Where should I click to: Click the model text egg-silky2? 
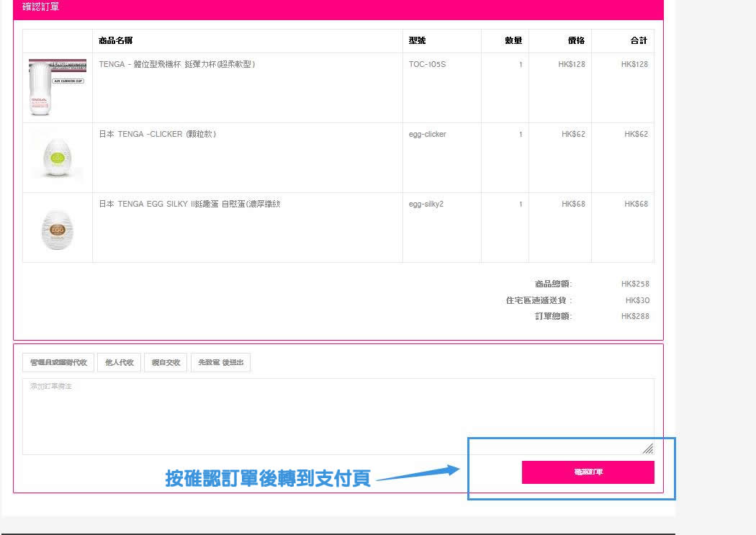click(x=426, y=204)
